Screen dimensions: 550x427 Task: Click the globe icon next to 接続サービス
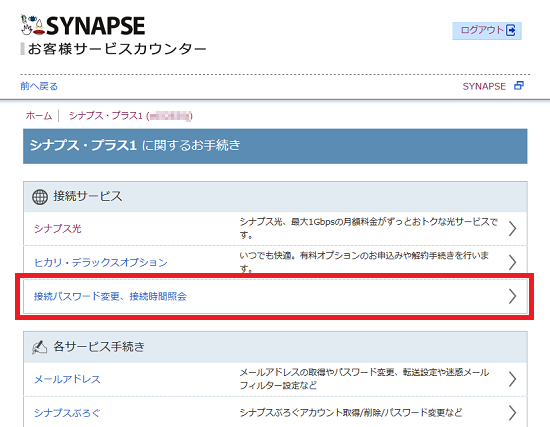point(40,197)
